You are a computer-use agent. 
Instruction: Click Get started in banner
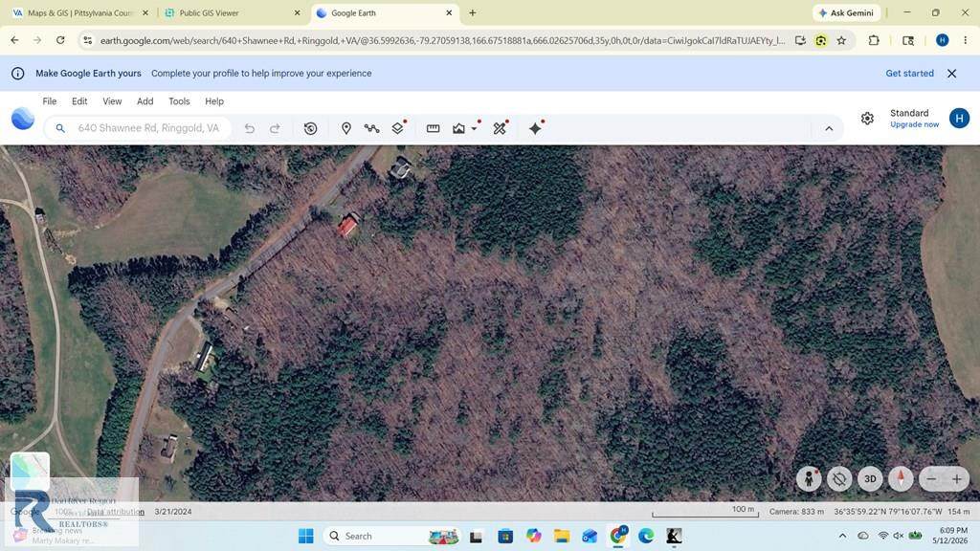909,73
